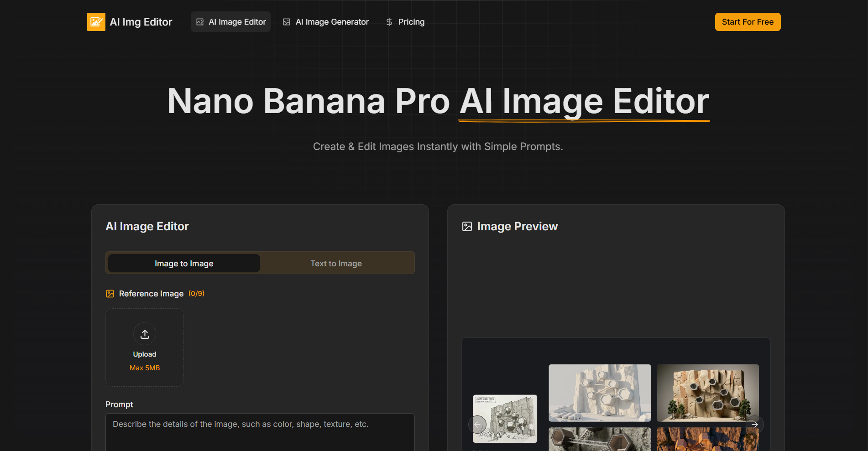Click the Start For Free button

pyautogui.click(x=748, y=21)
